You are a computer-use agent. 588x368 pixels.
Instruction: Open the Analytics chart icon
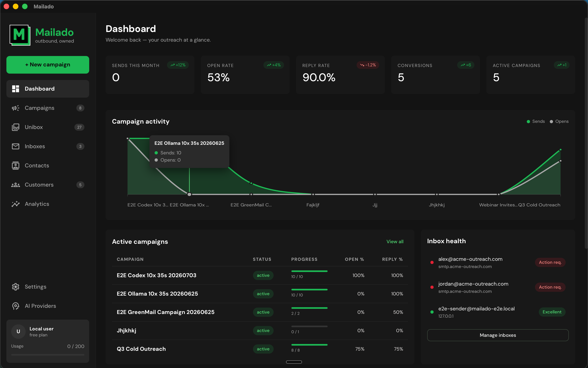(16, 204)
